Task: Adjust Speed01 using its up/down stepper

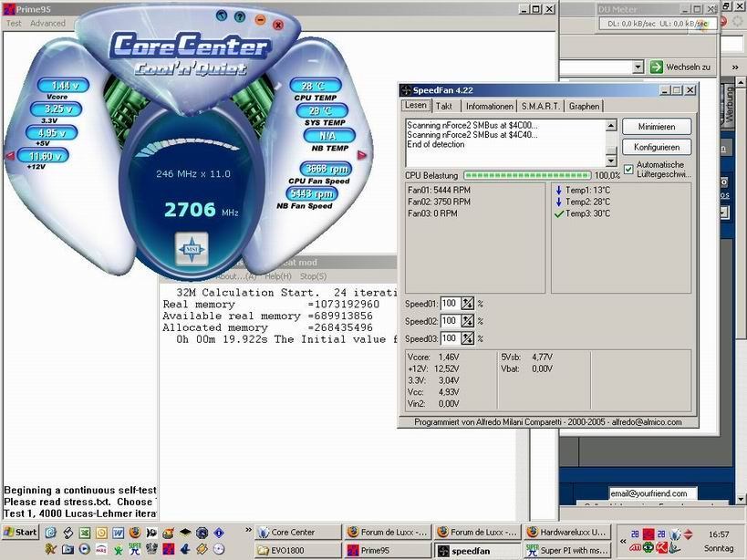Action: pos(468,304)
